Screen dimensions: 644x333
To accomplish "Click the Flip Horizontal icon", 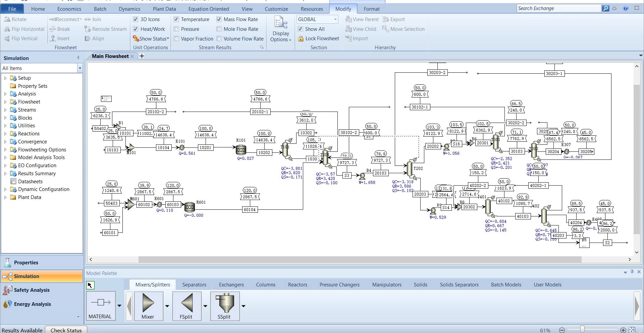I will click(7, 29).
